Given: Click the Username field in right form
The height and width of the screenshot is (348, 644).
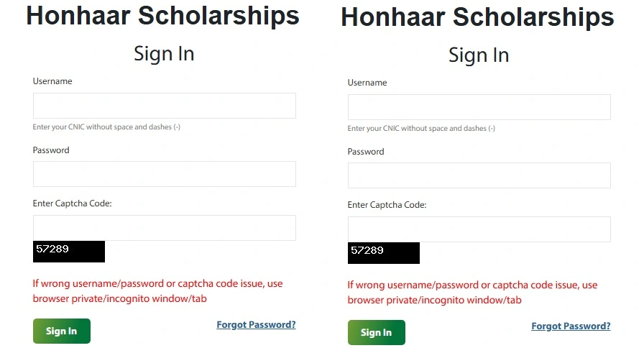Looking at the screenshot, I should tap(479, 107).
